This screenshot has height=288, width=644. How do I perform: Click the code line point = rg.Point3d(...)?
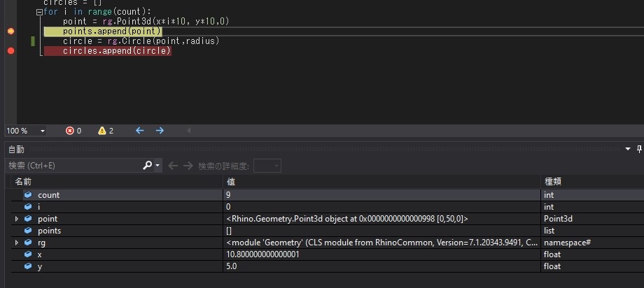(x=146, y=22)
